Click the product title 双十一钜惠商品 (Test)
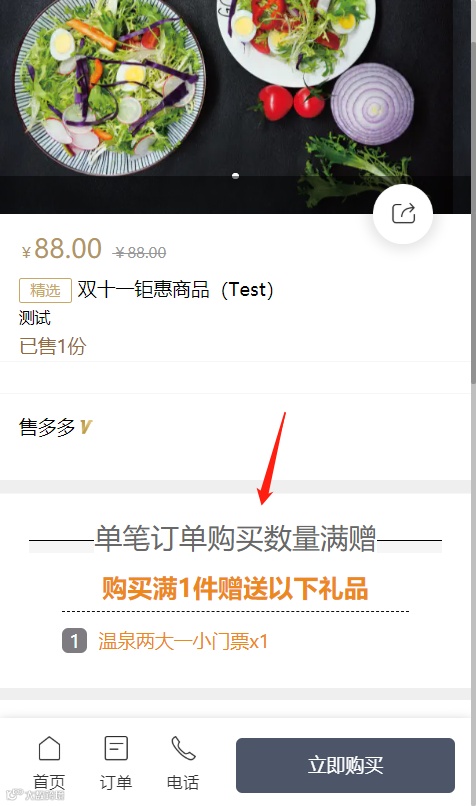 [175, 290]
